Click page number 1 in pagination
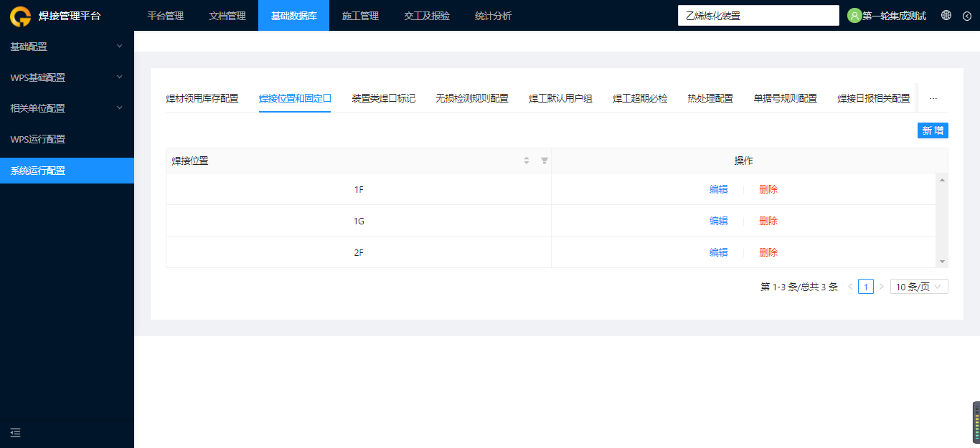The height and width of the screenshot is (448, 980). coord(866,287)
